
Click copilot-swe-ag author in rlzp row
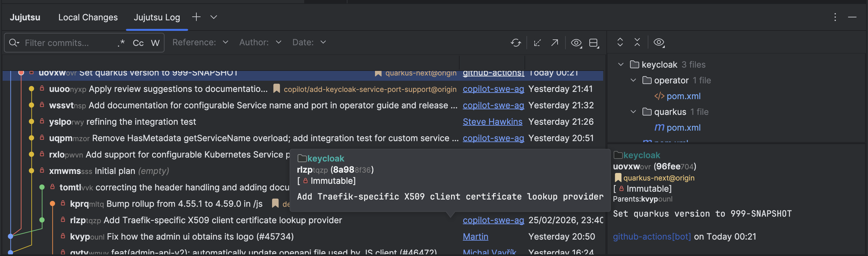[x=493, y=220]
